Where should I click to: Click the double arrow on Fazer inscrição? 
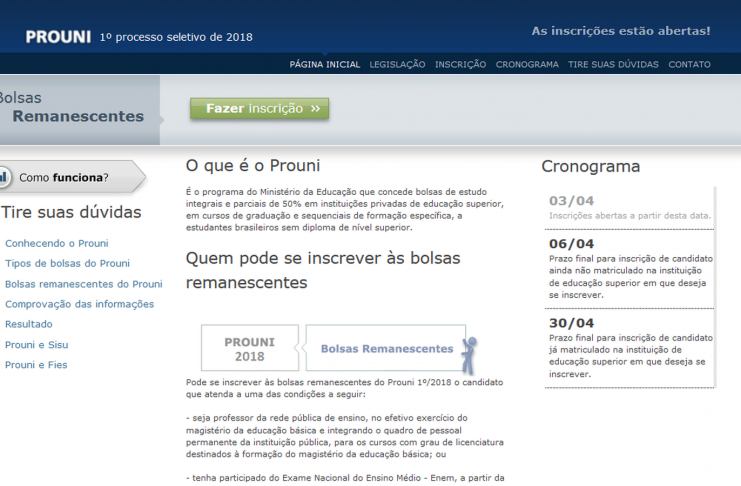pyautogui.click(x=315, y=109)
